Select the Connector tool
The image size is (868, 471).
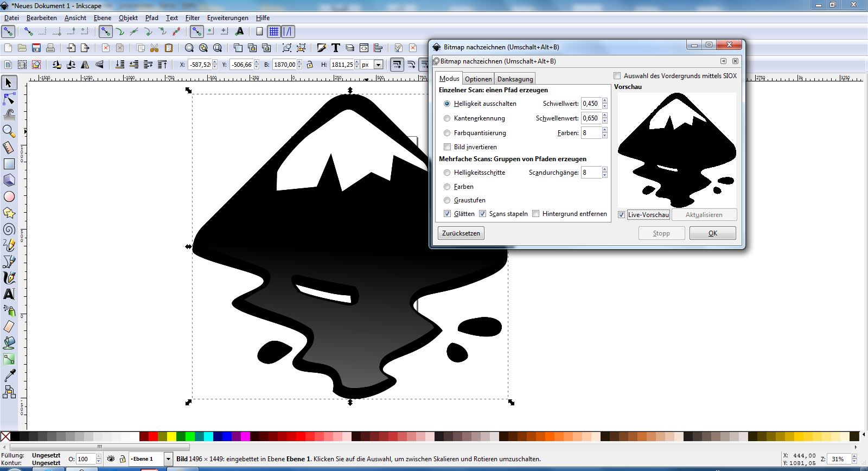(x=9, y=392)
